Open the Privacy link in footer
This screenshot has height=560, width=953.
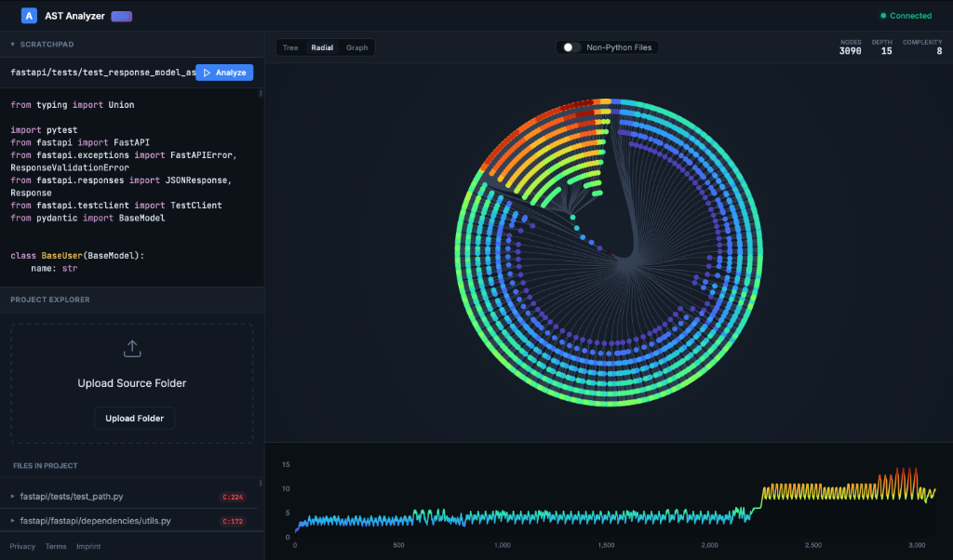click(x=21, y=546)
